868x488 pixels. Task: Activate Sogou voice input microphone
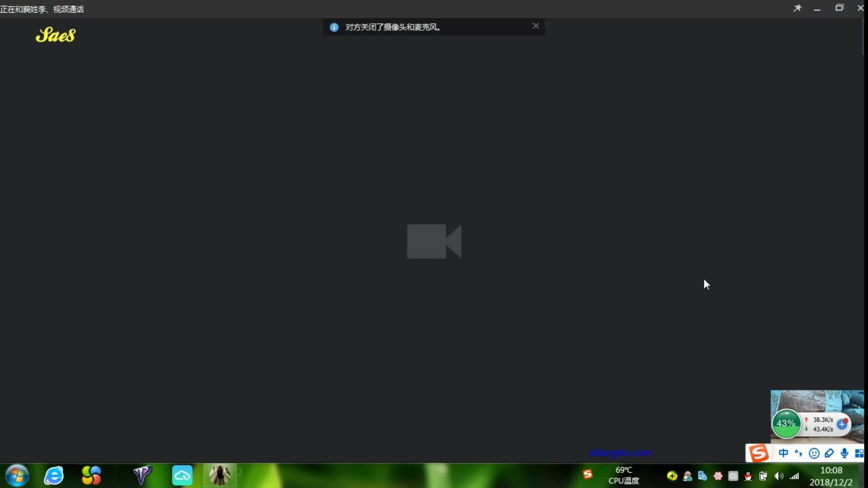[844, 453]
